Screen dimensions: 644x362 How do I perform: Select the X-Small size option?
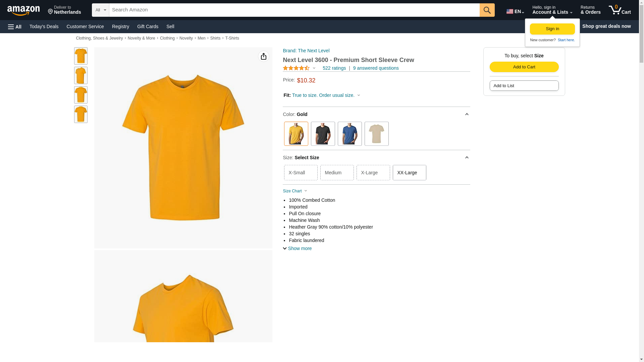[x=301, y=173]
